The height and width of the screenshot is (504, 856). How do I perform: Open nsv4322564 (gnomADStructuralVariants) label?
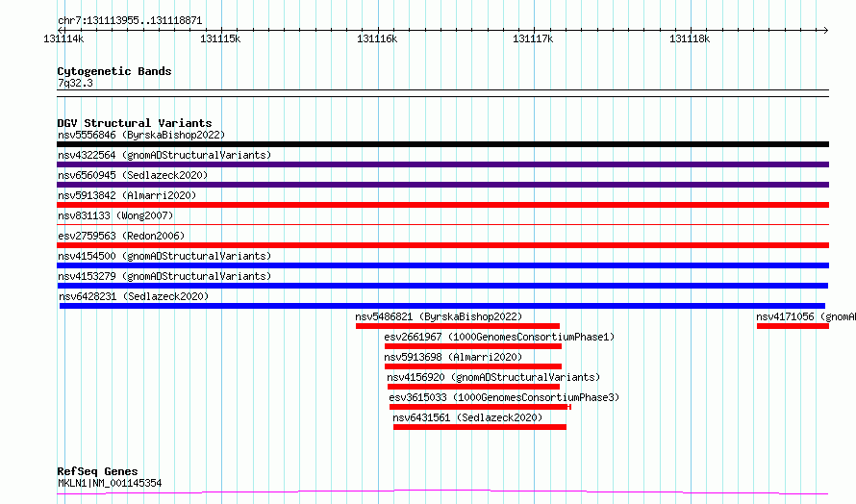point(164,155)
